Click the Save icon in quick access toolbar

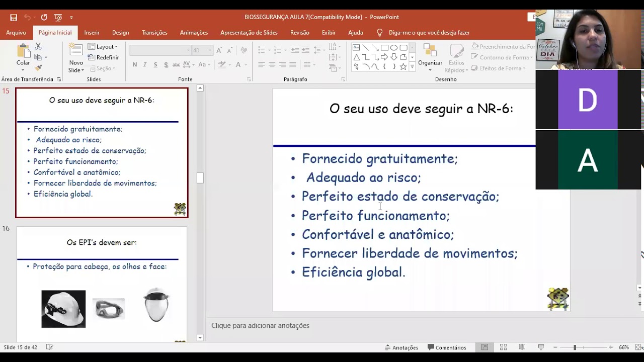point(14,17)
